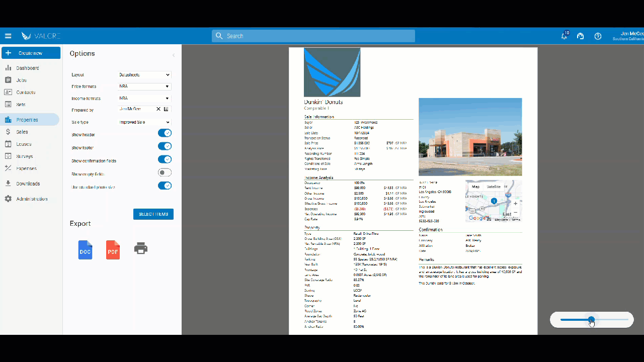Image resolution: width=644 pixels, height=362 pixels.
Task: Click the Remarks section heading
Action: point(427,259)
